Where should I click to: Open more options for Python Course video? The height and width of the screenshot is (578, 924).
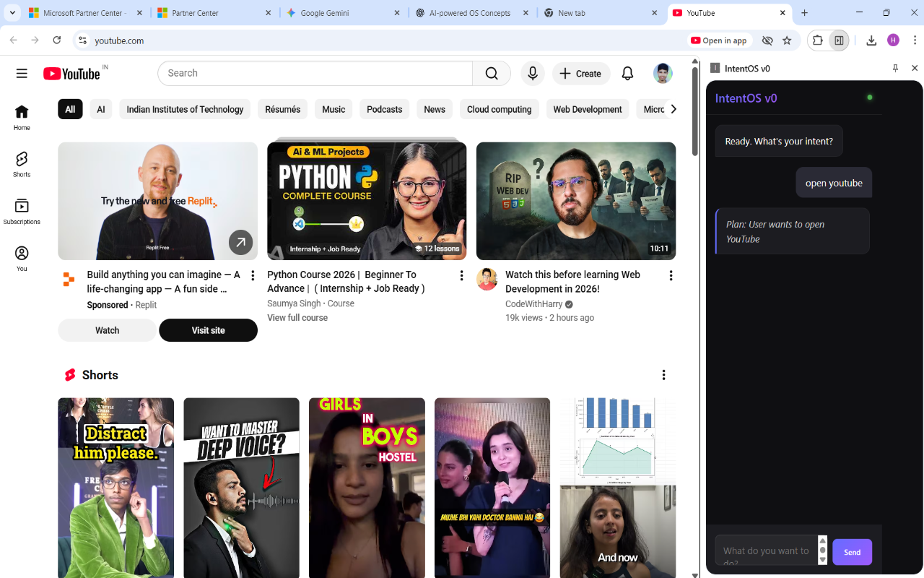(x=461, y=275)
